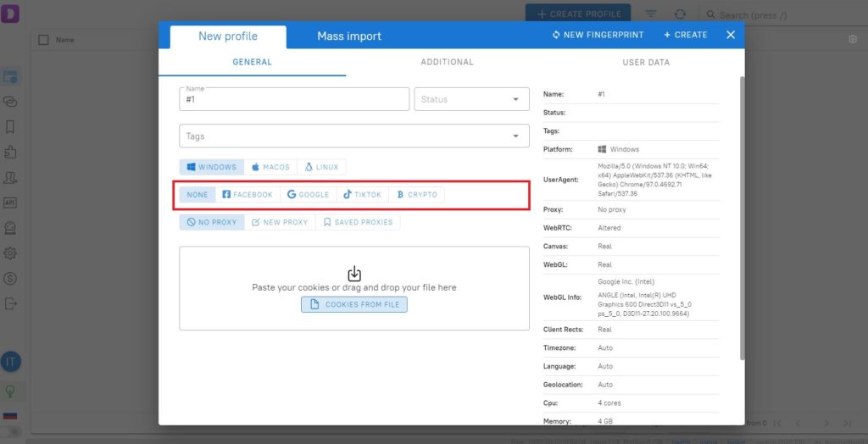The width and height of the screenshot is (868, 444).
Task: Click the purple app logo
Action: [x=10, y=12]
